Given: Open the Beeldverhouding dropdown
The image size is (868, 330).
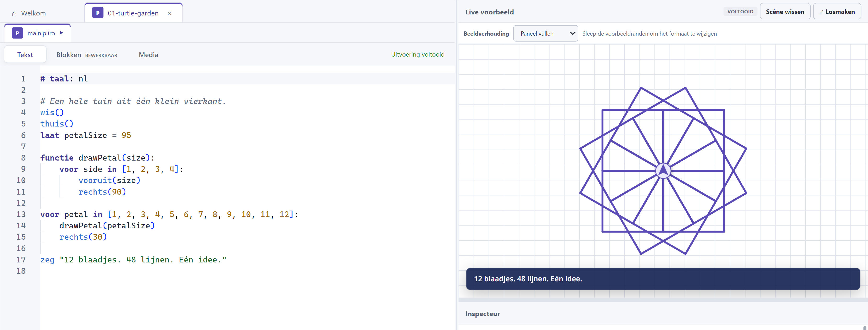Looking at the screenshot, I should pyautogui.click(x=546, y=33).
